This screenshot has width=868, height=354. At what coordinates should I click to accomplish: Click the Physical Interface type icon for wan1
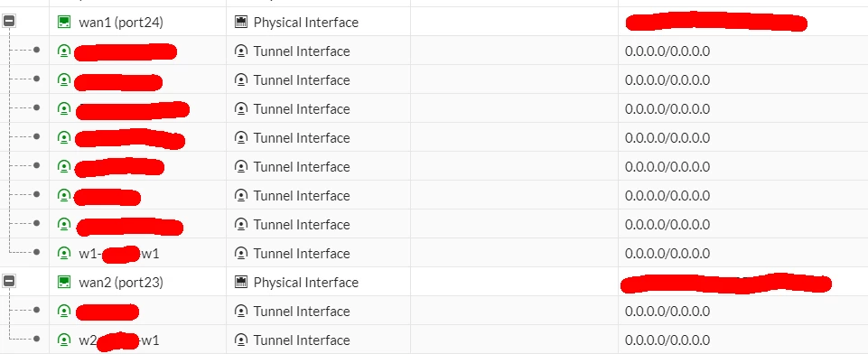pos(241,22)
